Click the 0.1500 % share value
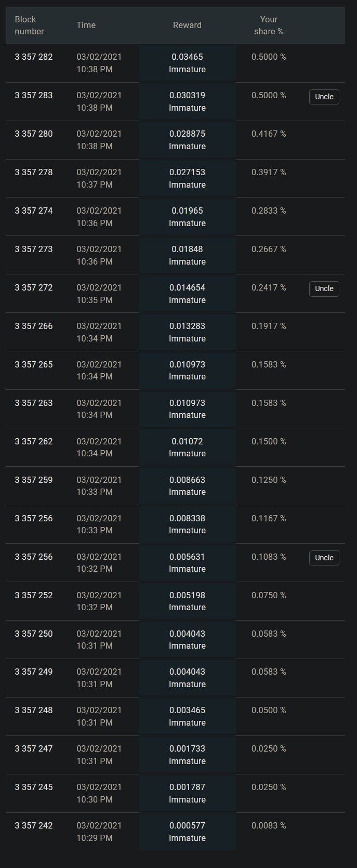The height and width of the screenshot is (868, 357). pos(269,442)
